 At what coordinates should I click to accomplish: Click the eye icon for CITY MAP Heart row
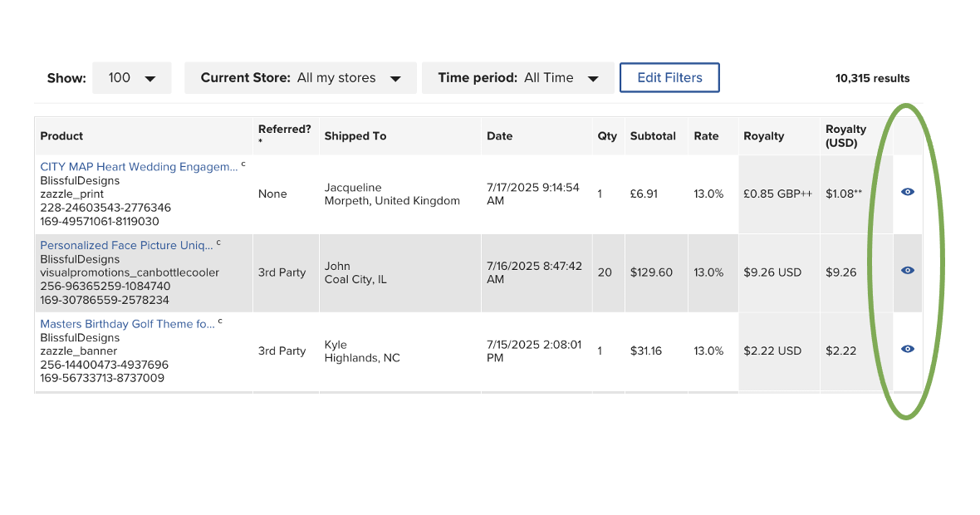pos(908,192)
